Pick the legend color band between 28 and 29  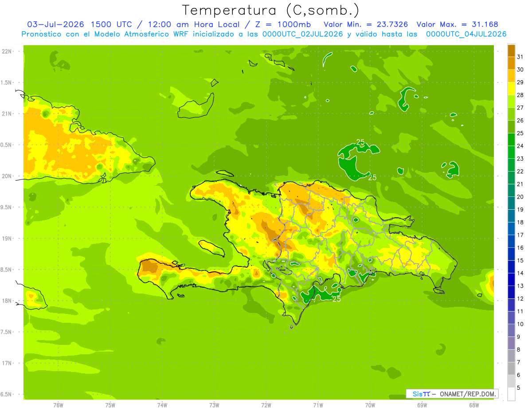pyautogui.click(x=511, y=89)
